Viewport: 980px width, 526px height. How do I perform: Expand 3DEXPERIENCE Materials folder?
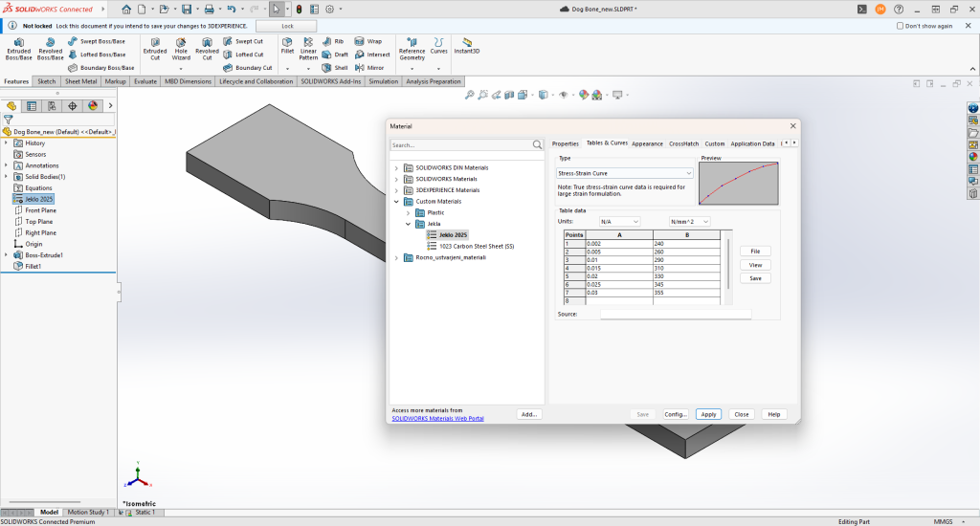pos(396,190)
